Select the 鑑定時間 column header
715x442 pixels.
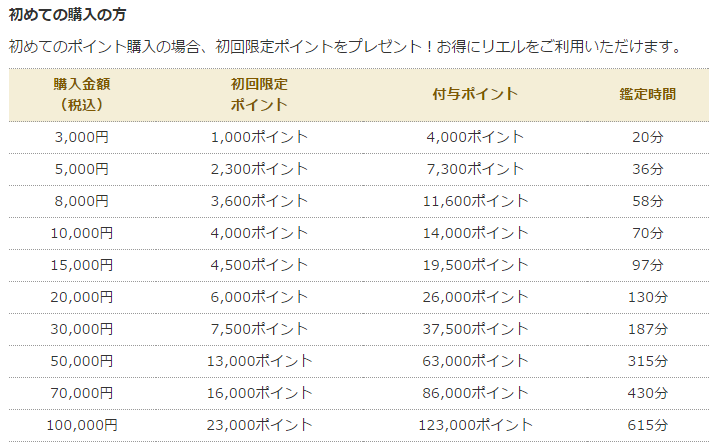point(647,94)
